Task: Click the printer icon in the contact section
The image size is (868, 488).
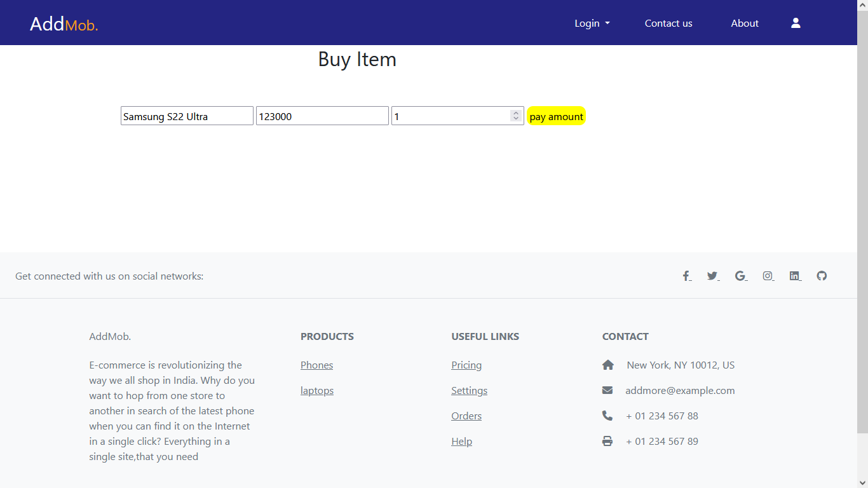Action: (x=607, y=440)
